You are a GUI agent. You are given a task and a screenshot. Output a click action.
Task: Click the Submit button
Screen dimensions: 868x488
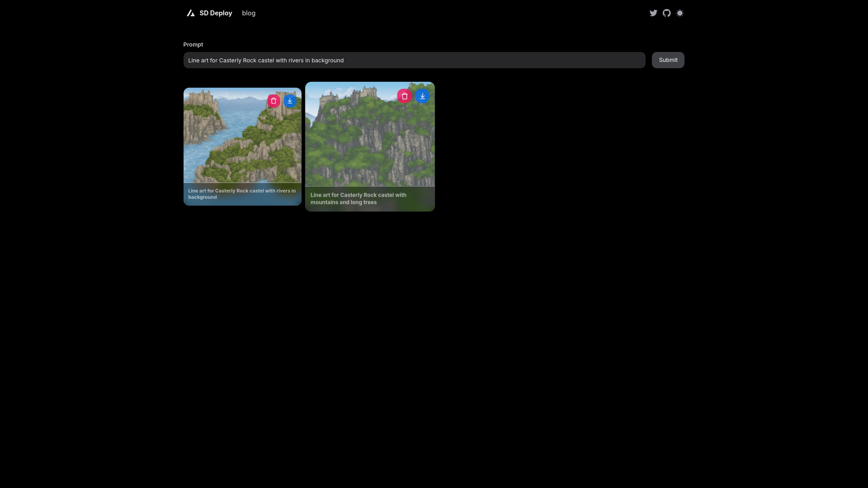coord(668,60)
